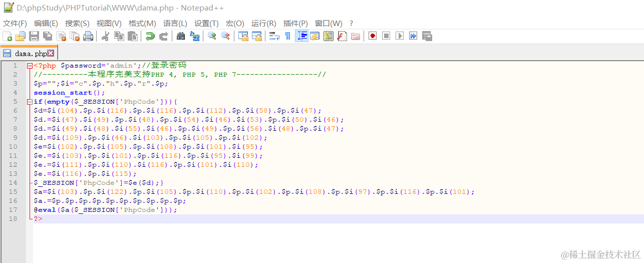Copy selection with the toolbar copy icon

coord(119,36)
